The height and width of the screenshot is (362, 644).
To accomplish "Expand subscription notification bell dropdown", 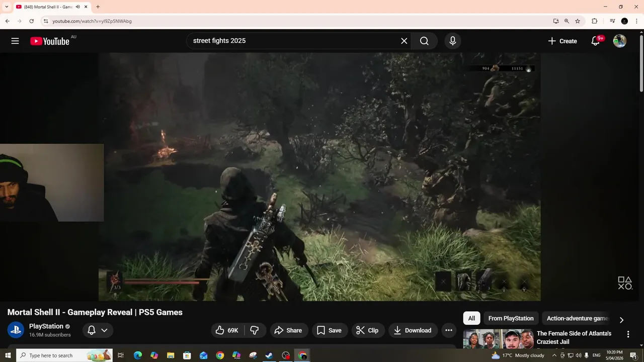I will click(98, 330).
